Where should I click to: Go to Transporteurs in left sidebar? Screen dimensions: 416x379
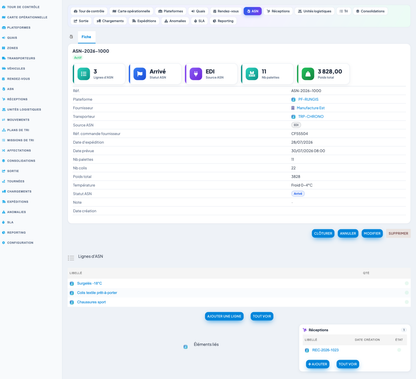click(x=18, y=58)
